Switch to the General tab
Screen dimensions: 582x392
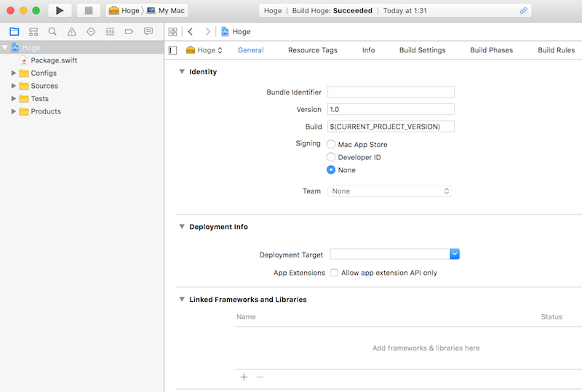point(250,50)
